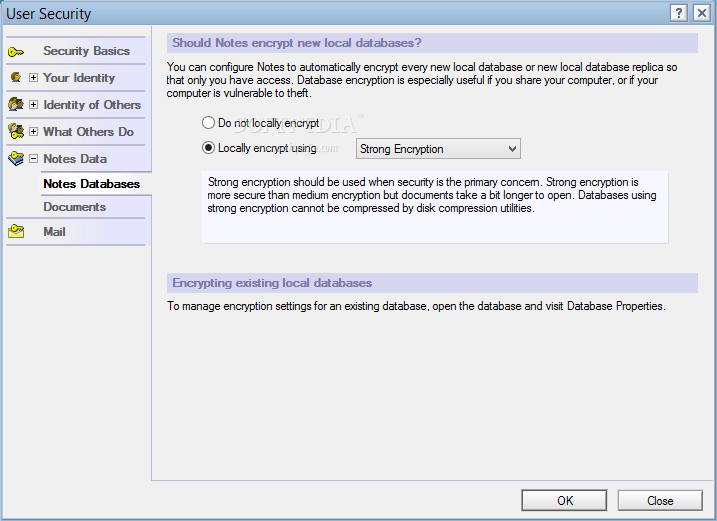Expand the Your Identity section
717x521 pixels.
(33, 77)
